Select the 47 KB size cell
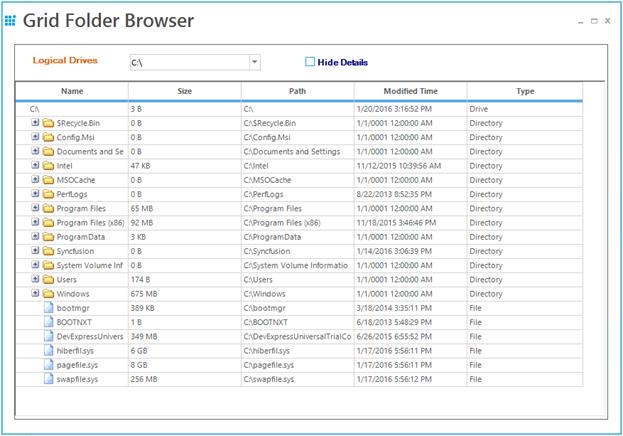The image size is (623, 436). click(x=185, y=166)
